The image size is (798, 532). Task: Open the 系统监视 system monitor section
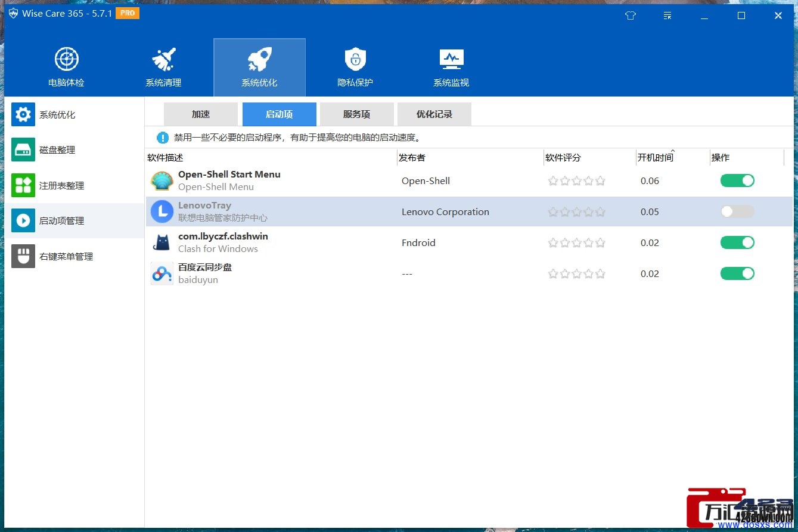(x=451, y=67)
